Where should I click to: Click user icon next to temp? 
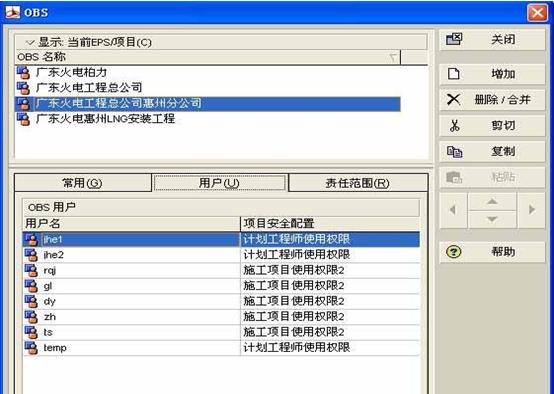coord(31,348)
